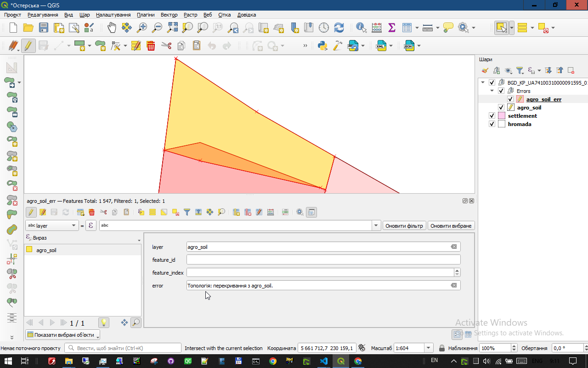Click the Оновити вибране button

tap(451, 226)
